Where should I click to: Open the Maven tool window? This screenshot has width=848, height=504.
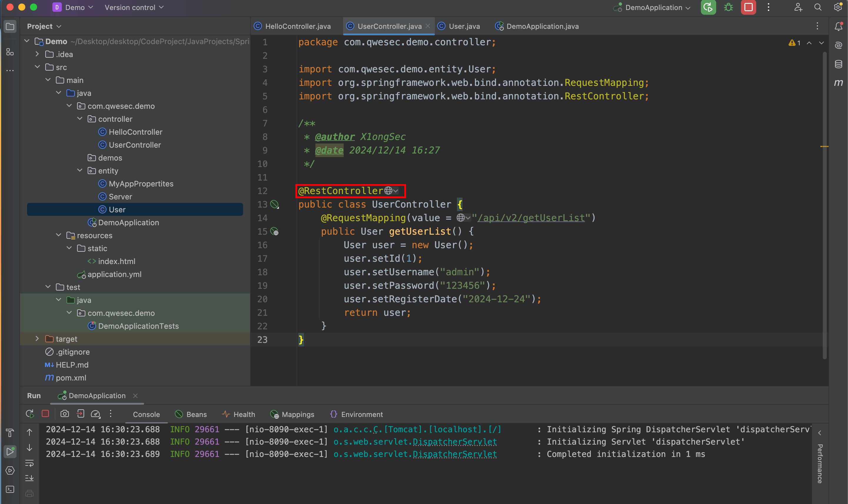838,83
